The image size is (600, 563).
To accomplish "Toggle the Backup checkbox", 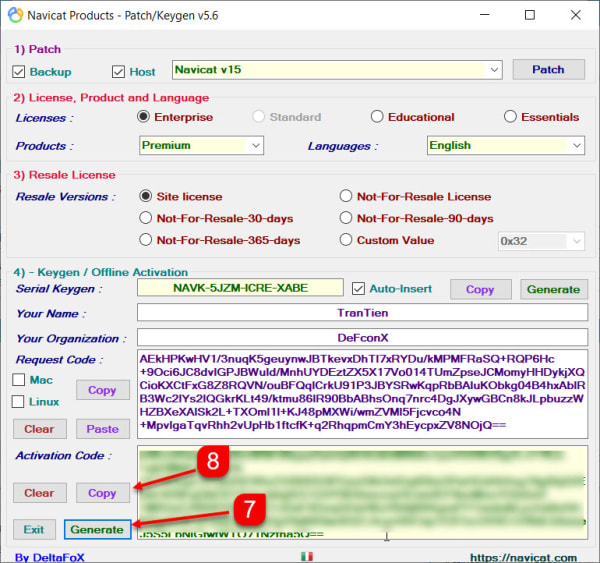I will click(x=18, y=72).
